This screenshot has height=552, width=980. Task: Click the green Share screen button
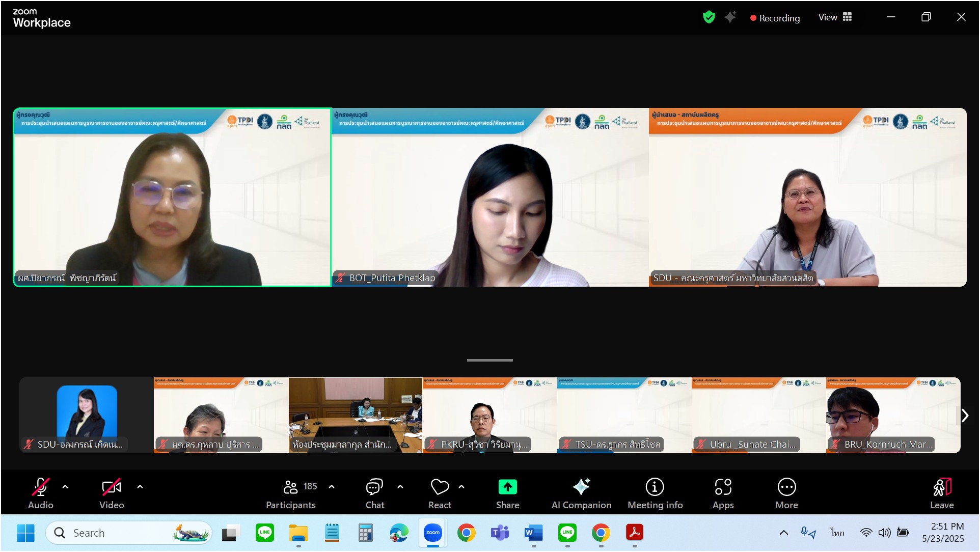tap(508, 493)
